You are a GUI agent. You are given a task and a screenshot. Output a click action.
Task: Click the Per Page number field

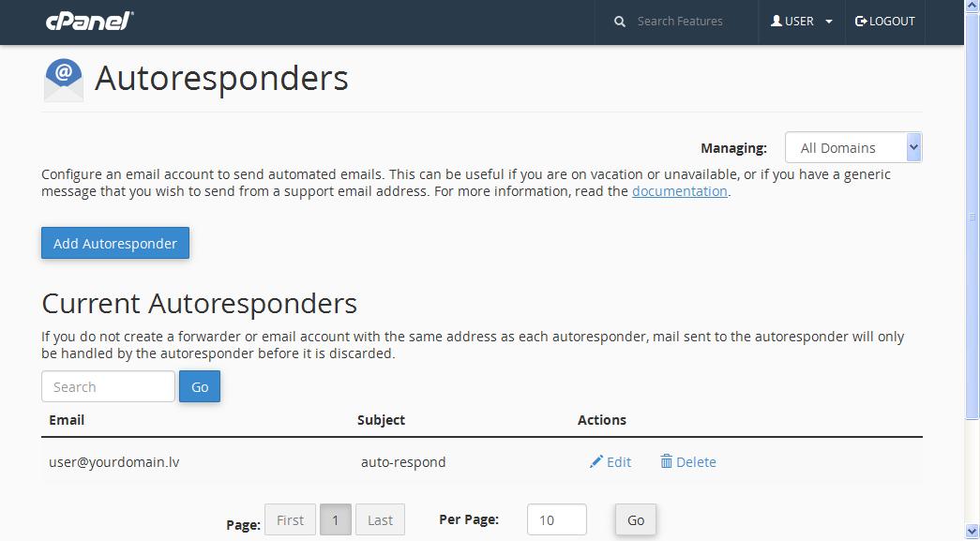click(x=557, y=519)
